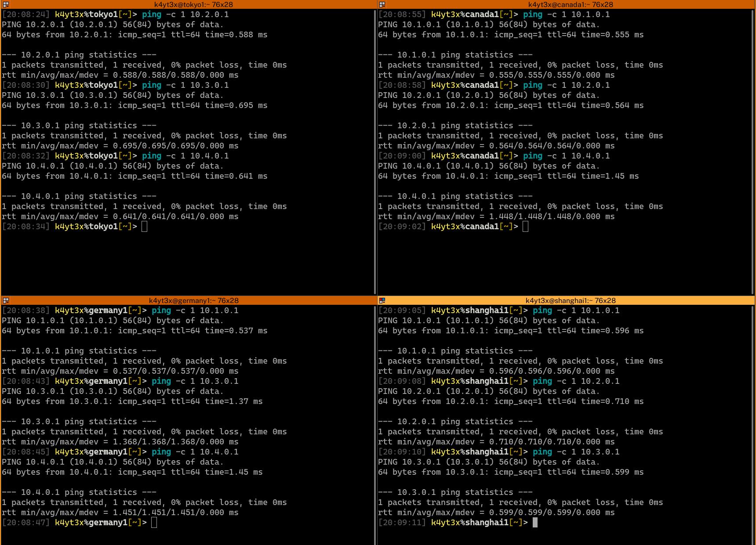
Task: Select the highlighted k4yt3x@shanghai1 pane title bar
Action: pyautogui.click(x=566, y=300)
